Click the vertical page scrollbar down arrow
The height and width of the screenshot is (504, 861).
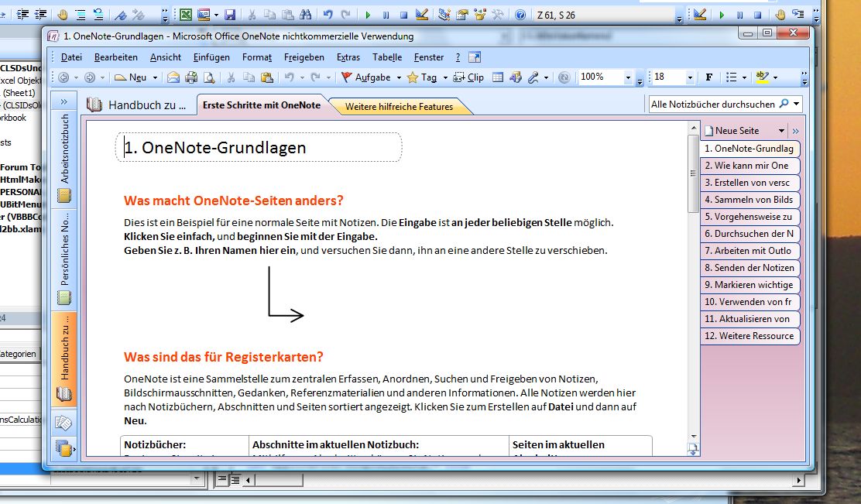point(694,437)
